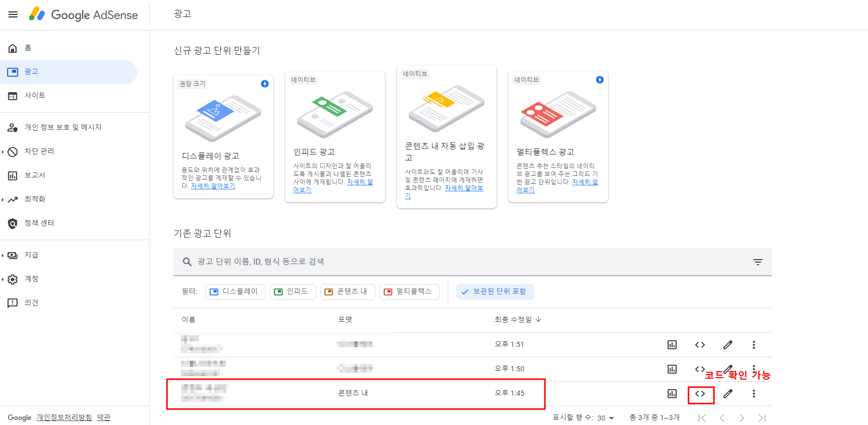Open 자세히 알아보기 link for 디스플레이 광고
Viewport: 868px width, 425px height.
(x=213, y=186)
